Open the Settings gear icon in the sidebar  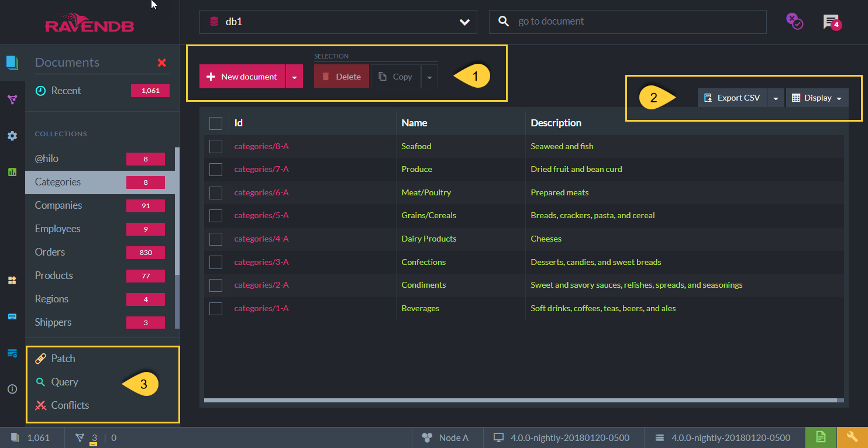(x=12, y=136)
